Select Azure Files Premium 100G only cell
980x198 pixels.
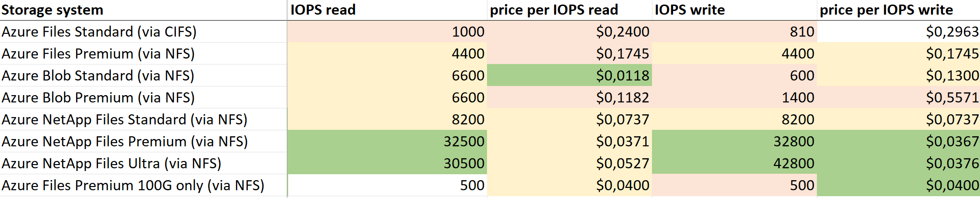[x=143, y=185]
